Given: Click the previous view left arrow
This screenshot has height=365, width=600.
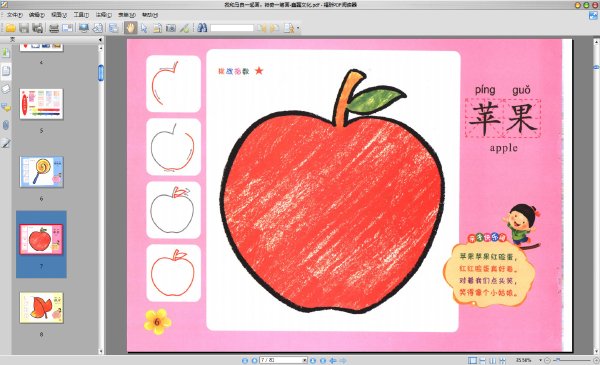Looking at the screenshot, I should point(333,360).
